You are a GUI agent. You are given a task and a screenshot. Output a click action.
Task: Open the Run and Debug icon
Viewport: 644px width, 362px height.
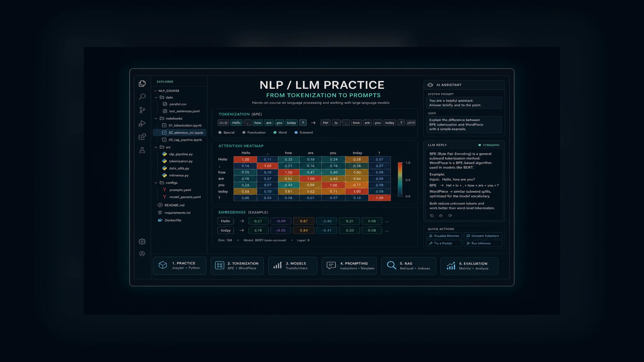(x=142, y=123)
